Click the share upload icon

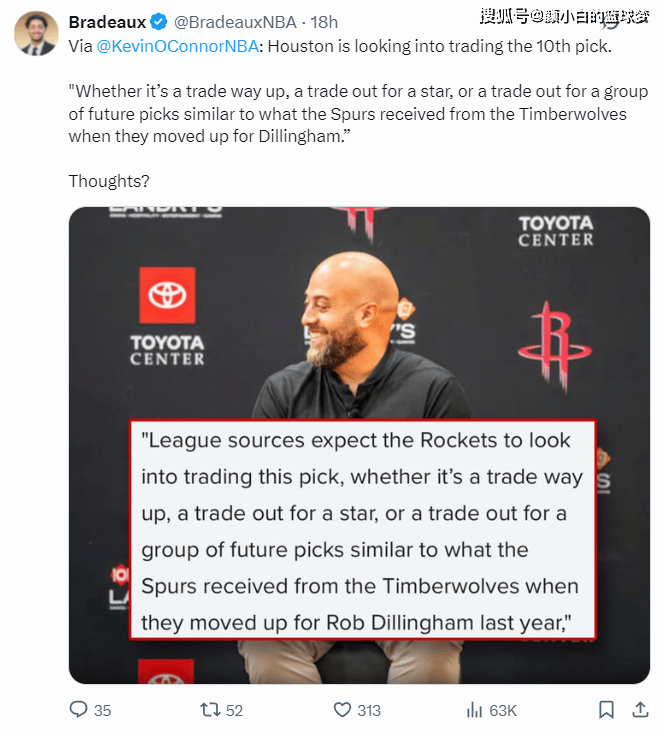(641, 709)
